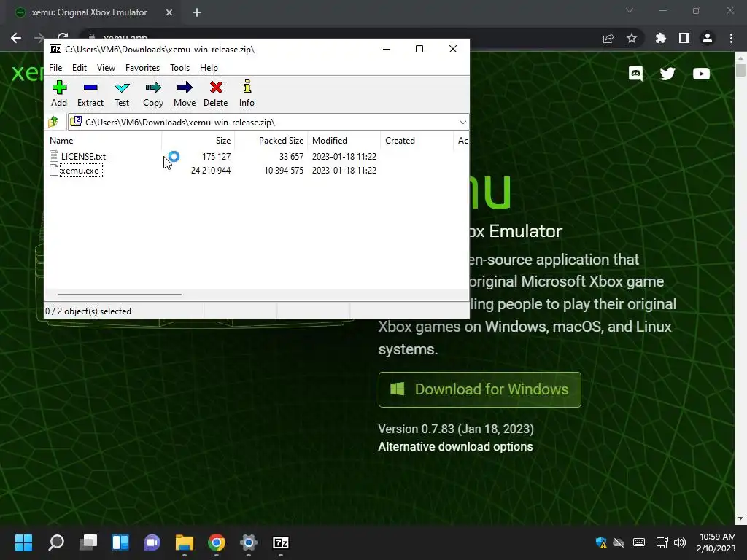This screenshot has height=560, width=747.
Task: Bookmark this page with the star icon
Action: pos(632,38)
